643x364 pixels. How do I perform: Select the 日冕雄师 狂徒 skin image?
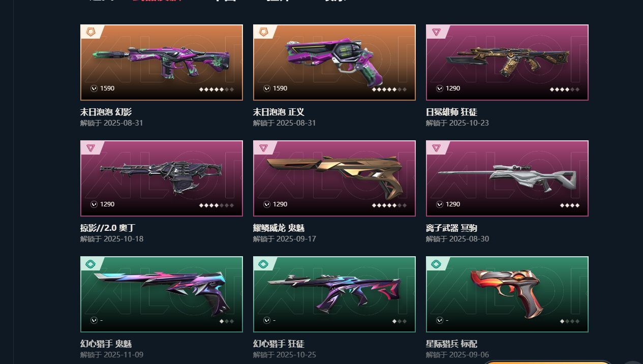coord(507,63)
